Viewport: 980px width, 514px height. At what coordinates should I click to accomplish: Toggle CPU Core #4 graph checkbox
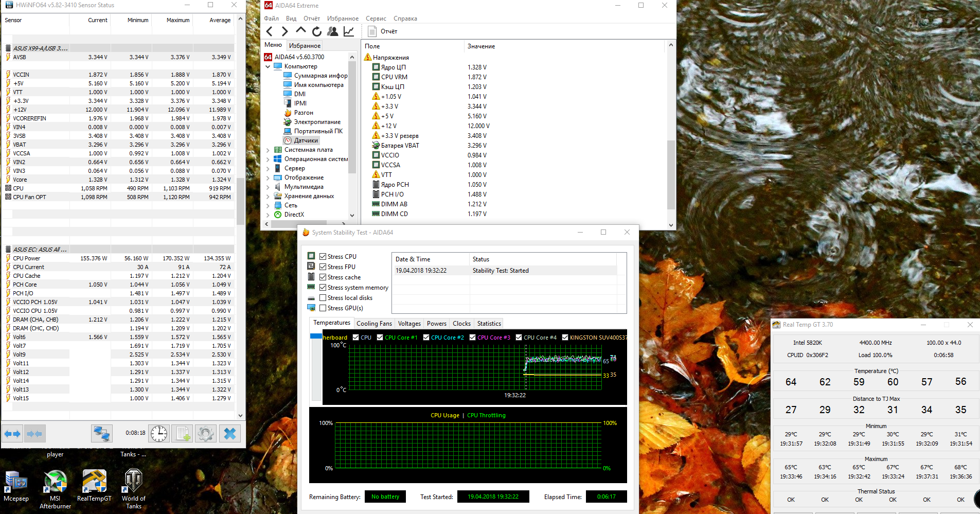519,338
